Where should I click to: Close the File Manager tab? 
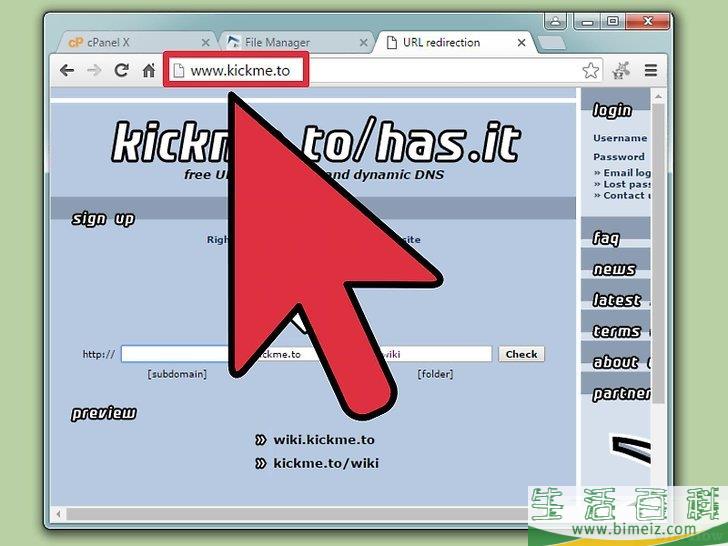pos(364,43)
